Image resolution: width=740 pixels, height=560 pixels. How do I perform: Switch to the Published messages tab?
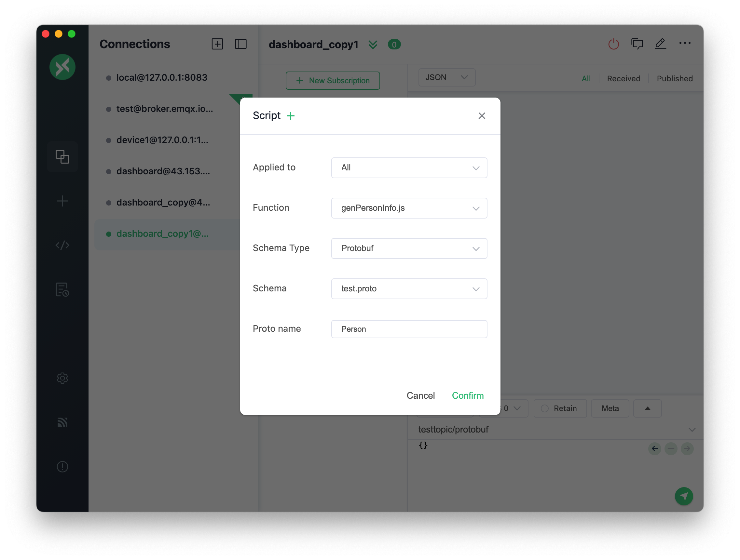click(x=674, y=79)
